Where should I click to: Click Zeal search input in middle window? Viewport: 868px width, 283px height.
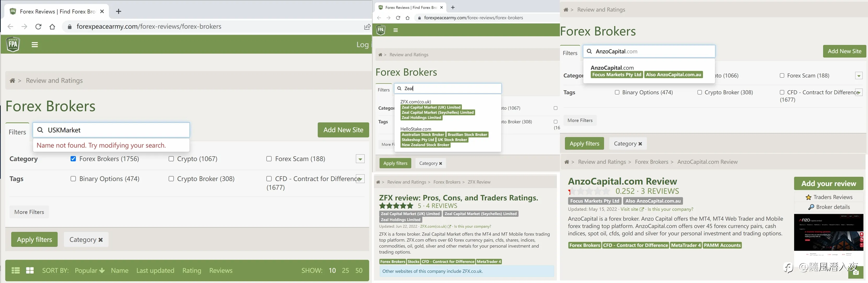448,88
